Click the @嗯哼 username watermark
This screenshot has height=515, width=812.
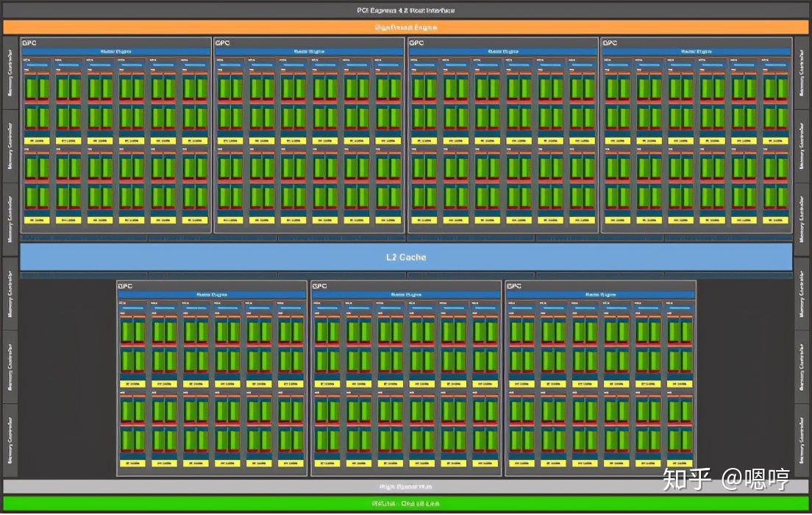[x=755, y=479]
